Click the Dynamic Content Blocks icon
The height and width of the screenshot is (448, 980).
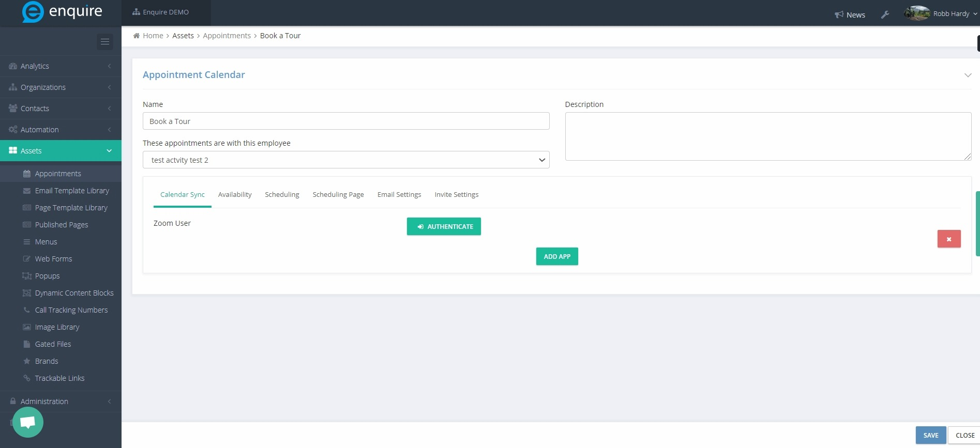tap(27, 293)
